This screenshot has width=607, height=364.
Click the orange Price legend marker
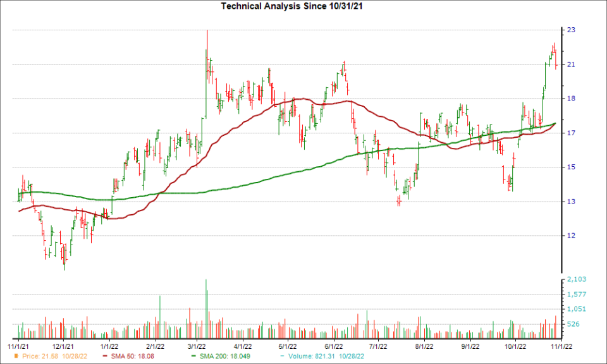pos(17,355)
